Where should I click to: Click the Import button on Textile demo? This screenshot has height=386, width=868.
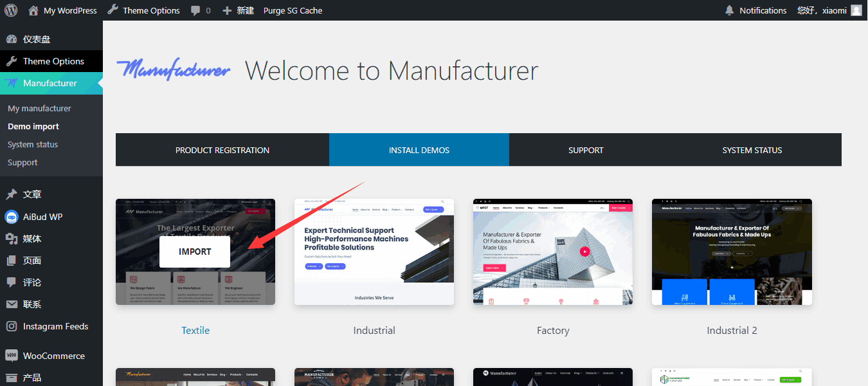(195, 252)
